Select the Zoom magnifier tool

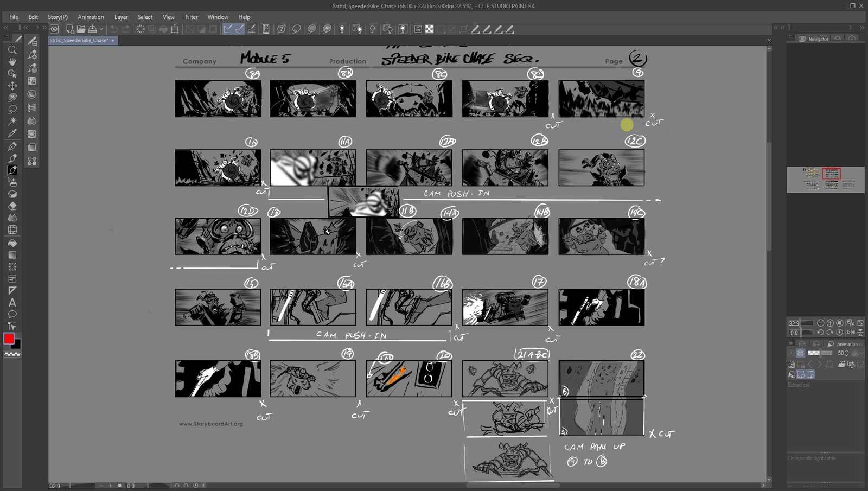(12, 50)
